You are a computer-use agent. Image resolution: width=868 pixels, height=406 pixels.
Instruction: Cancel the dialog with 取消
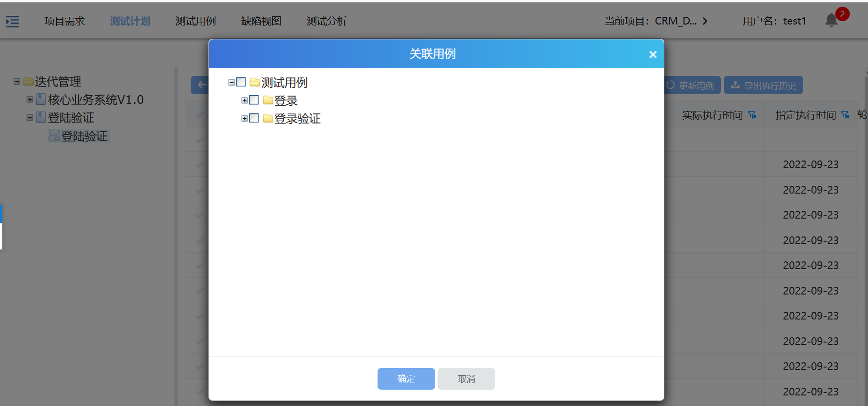point(466,379)
